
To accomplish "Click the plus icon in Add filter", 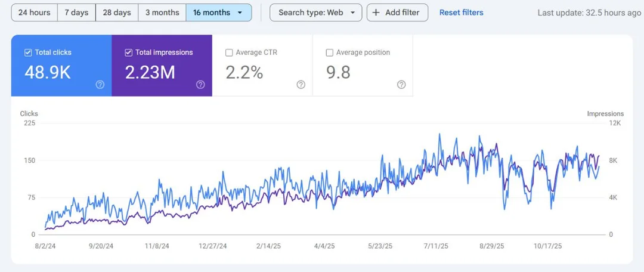I will click(376, 13).
